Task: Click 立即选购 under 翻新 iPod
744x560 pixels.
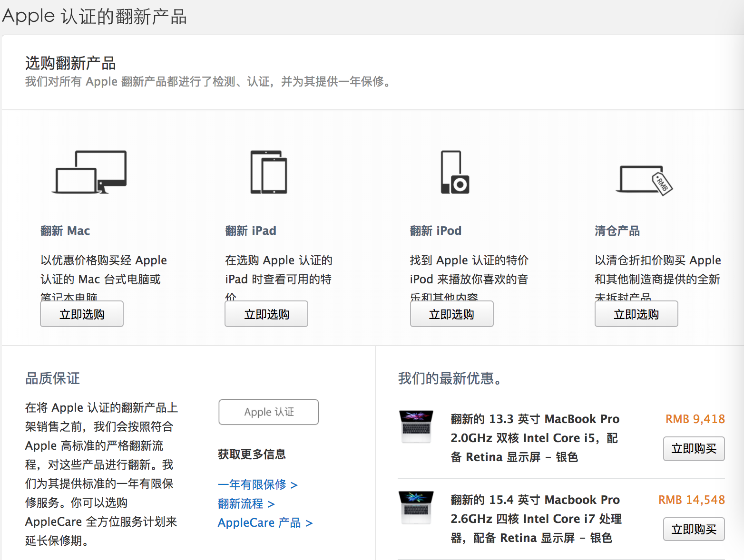Action: (x=451, y=314)
